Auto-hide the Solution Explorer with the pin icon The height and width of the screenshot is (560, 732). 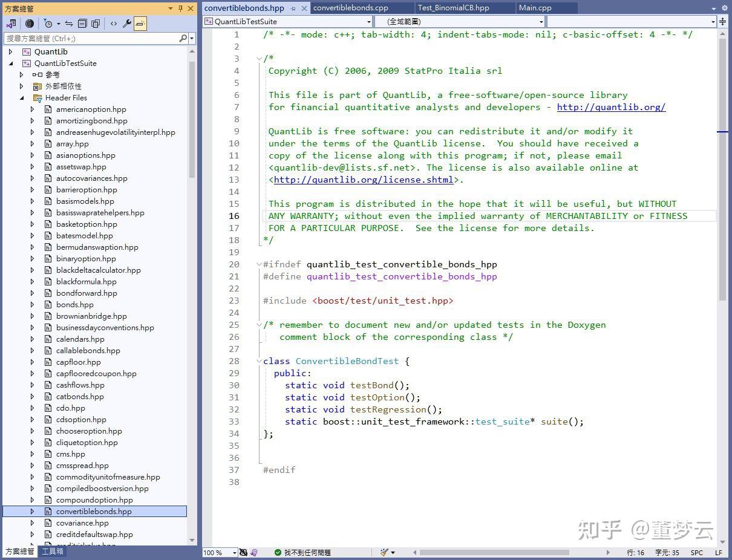180,8
